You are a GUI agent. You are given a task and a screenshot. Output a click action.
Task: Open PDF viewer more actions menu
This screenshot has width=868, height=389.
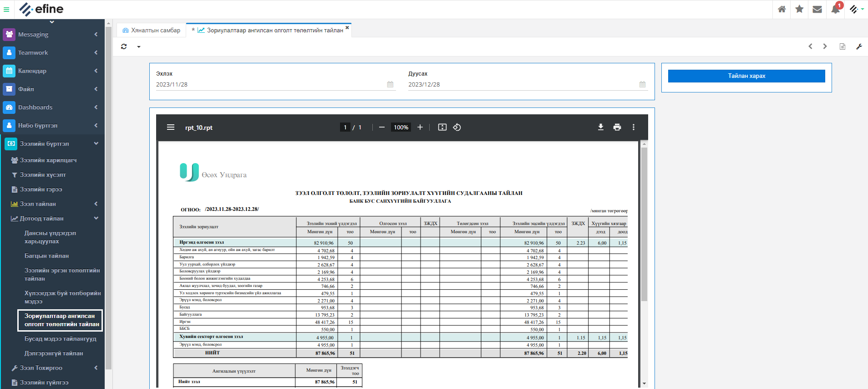point(634,128)
